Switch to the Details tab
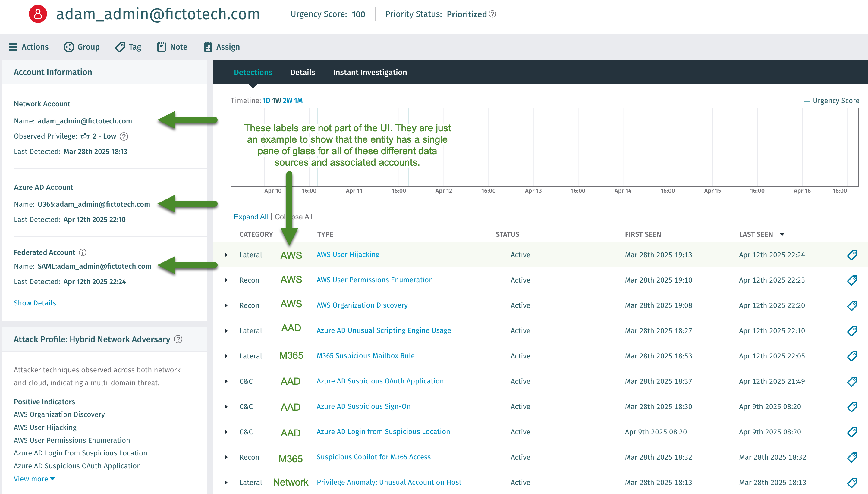The image size is (868, 494). [x=303, y=72]
